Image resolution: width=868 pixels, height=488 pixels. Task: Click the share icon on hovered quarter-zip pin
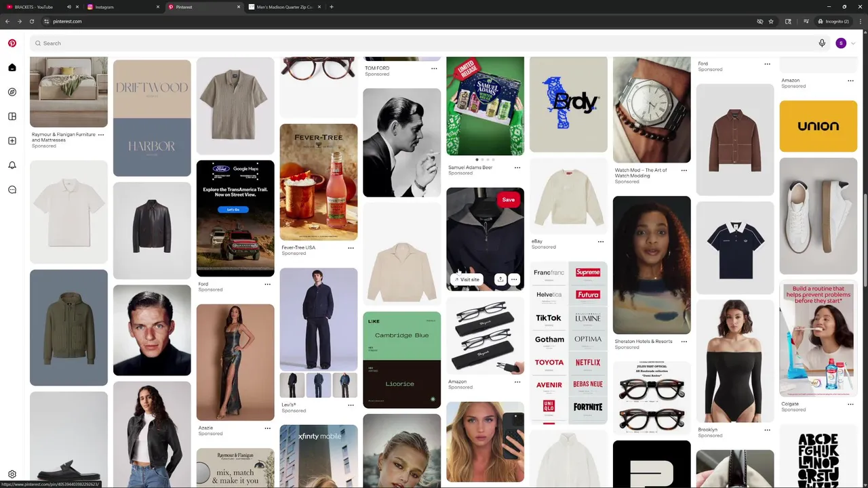click(x=500, y=279)
